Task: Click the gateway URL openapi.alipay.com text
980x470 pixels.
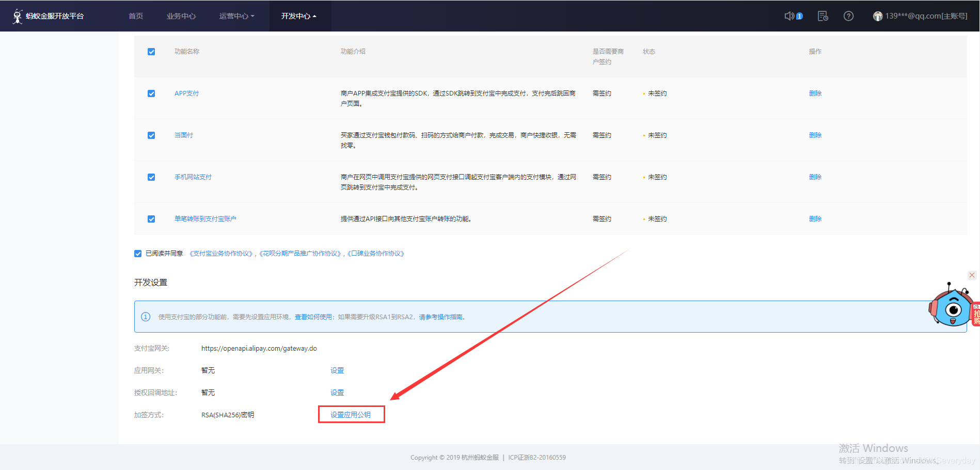Action: coord(259,349)
